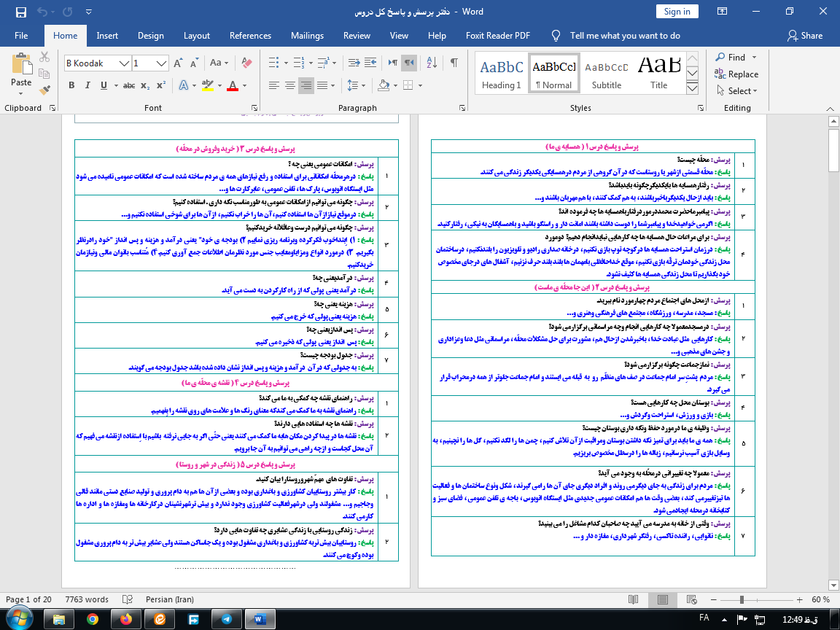This screenshot has width=840, height=630.
Task: Open the font size dropdown
Action: click(162, 63)
